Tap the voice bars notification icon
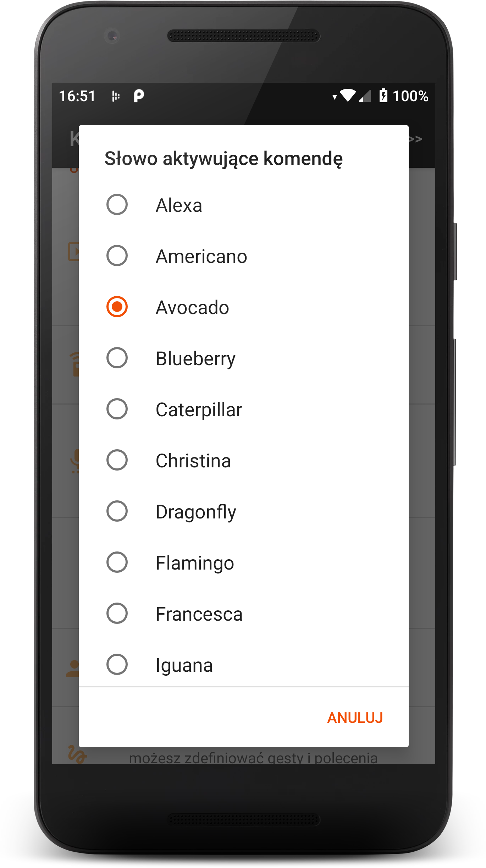 [x=116, y=96]
